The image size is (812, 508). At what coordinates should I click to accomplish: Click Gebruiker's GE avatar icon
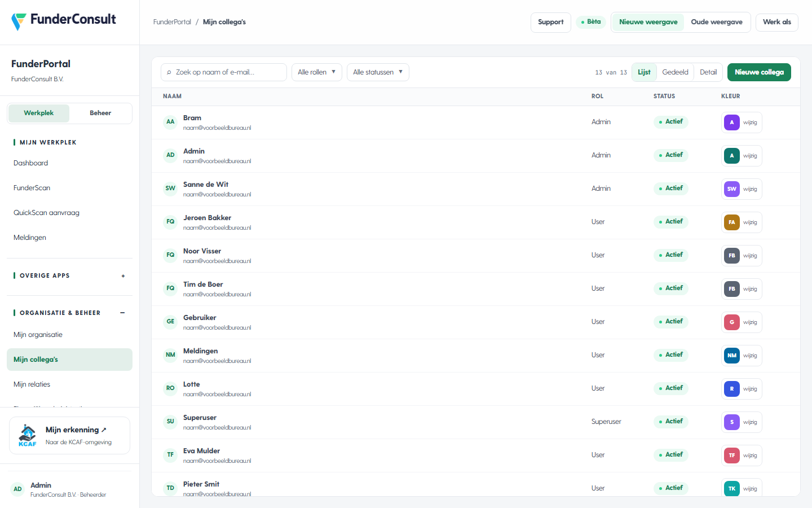click(x=170, y=322)
